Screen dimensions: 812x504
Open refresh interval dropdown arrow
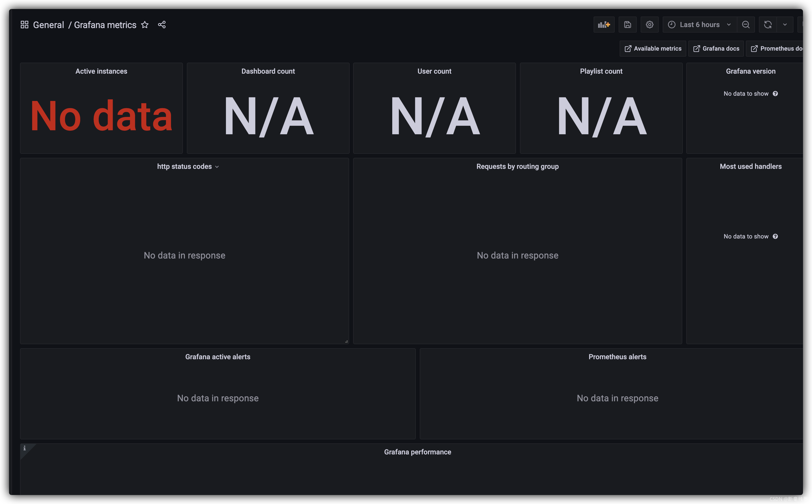pyautogui.click(x=785, y=25)
